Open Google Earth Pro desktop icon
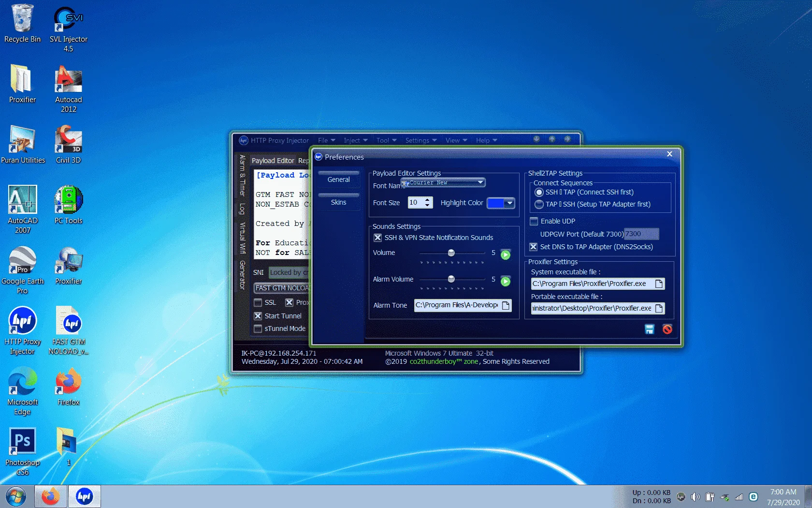The height and width of the screenshot is (508, 812). 22,270
